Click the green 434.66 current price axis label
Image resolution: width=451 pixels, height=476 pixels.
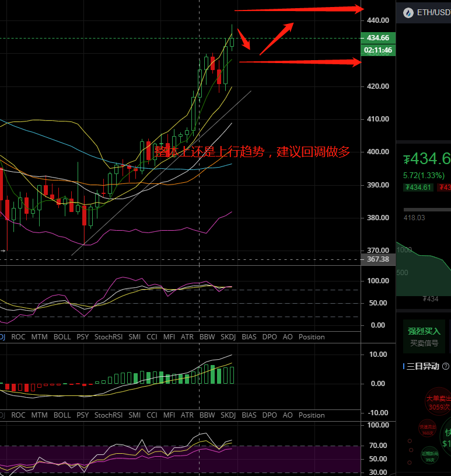tap(379, 38)
